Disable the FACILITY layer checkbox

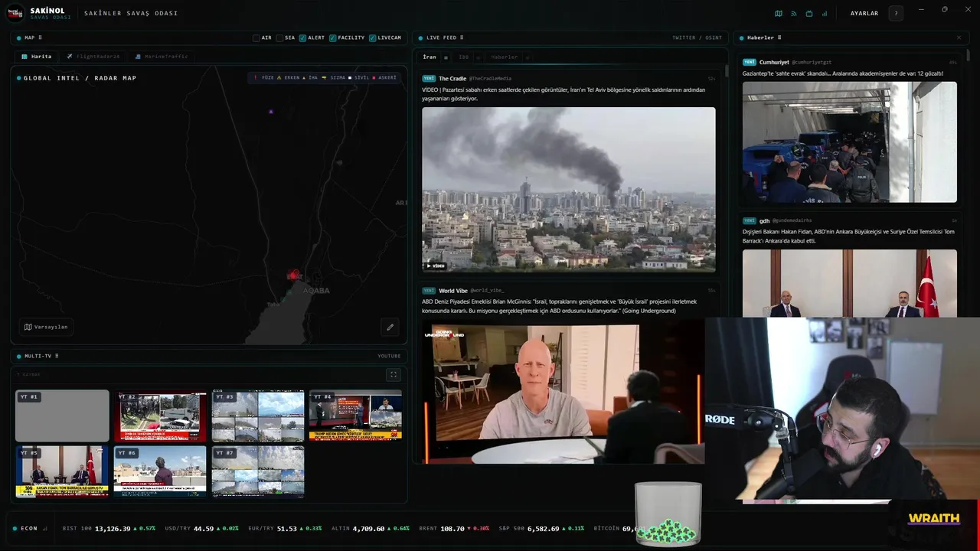point(332,37)
